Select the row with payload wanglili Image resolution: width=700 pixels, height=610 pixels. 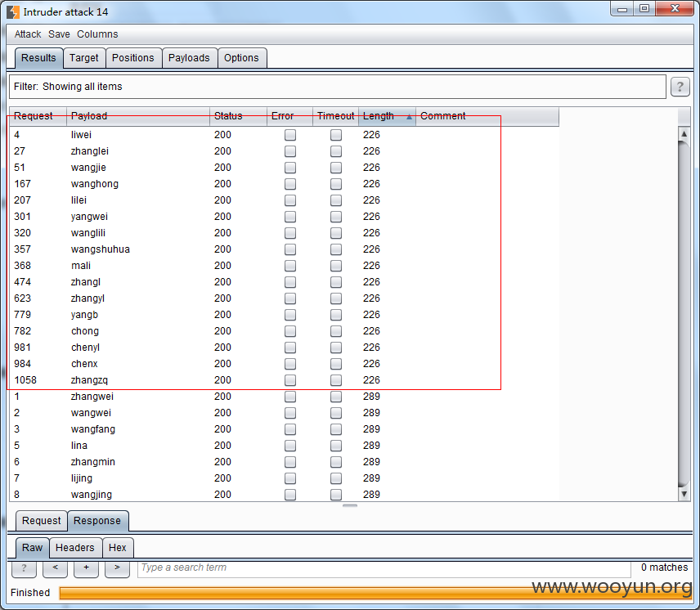tap(284, 233)
